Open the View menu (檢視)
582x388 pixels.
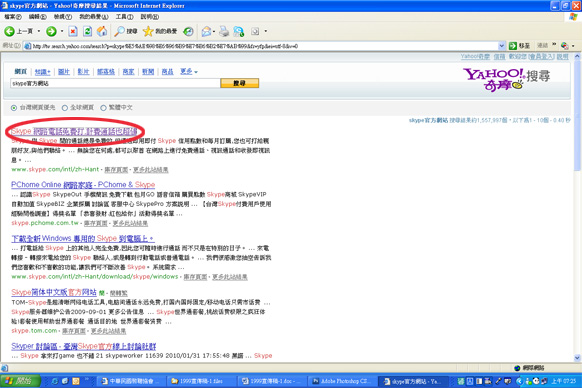[63, 17]
